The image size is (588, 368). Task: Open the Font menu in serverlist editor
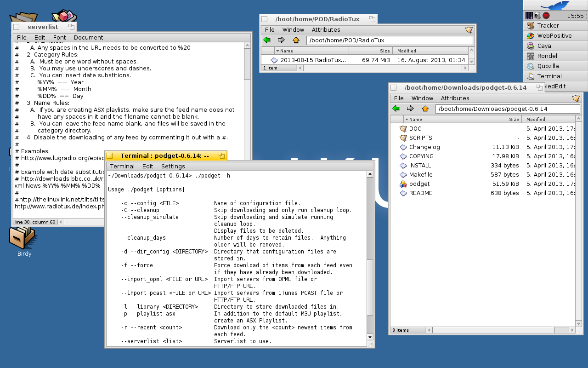[x=59, y=38]
